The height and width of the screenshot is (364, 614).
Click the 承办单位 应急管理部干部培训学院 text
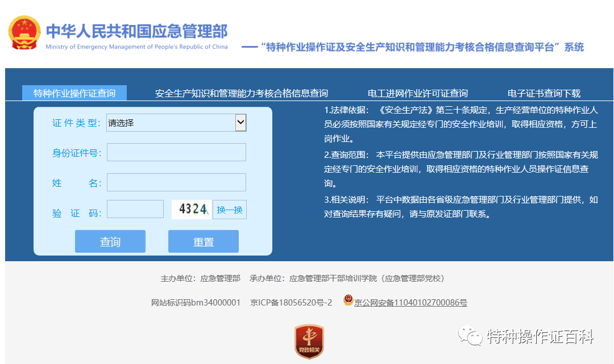point(347,278)
